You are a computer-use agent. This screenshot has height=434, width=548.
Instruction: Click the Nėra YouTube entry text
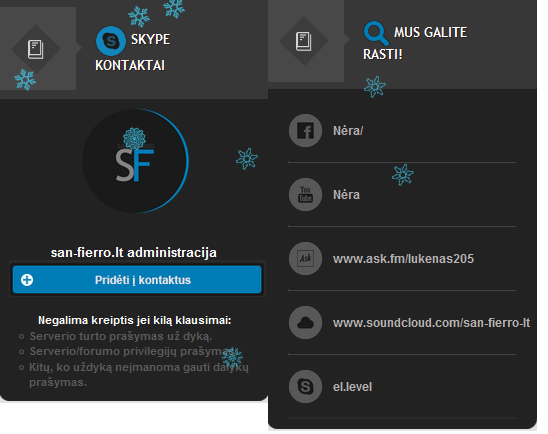[x=346, y=195]
